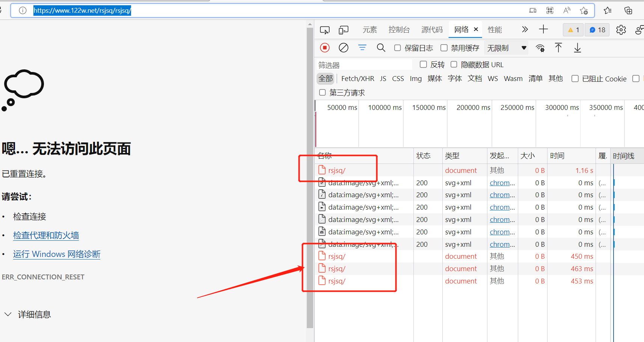644x342 pixels.
Task: Switch to the 元素 tab
Action: point(370,30)
